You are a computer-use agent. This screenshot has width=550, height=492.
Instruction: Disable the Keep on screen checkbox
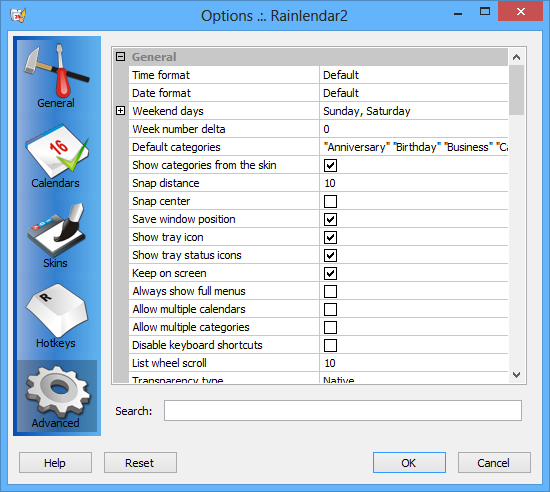click(330, 274)
